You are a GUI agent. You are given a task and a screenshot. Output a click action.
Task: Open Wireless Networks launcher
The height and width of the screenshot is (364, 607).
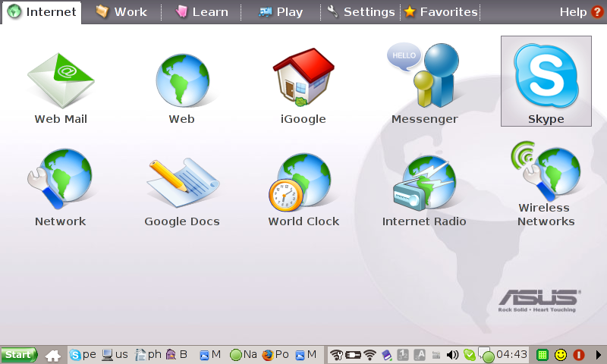546,184
